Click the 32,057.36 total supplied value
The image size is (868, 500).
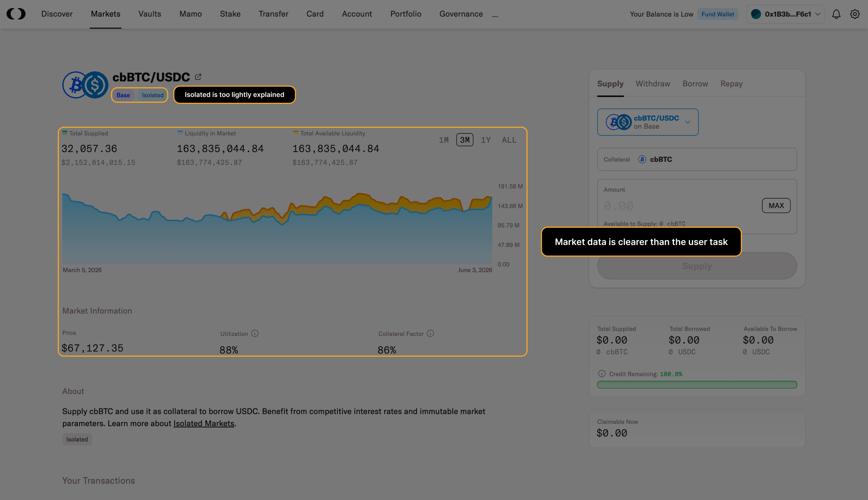tap(89, 149)
